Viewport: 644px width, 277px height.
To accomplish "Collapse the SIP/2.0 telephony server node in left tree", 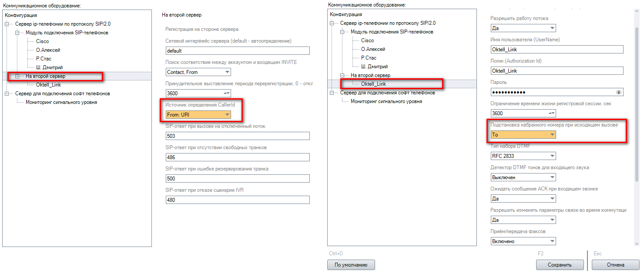I will pyautogui.click(x=7, y=24).
